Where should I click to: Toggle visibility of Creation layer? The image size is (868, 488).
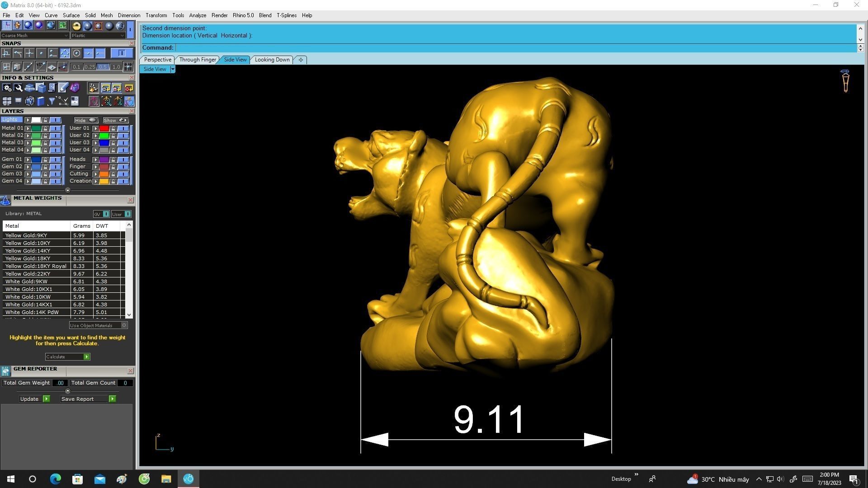click(x=123, y=181)
